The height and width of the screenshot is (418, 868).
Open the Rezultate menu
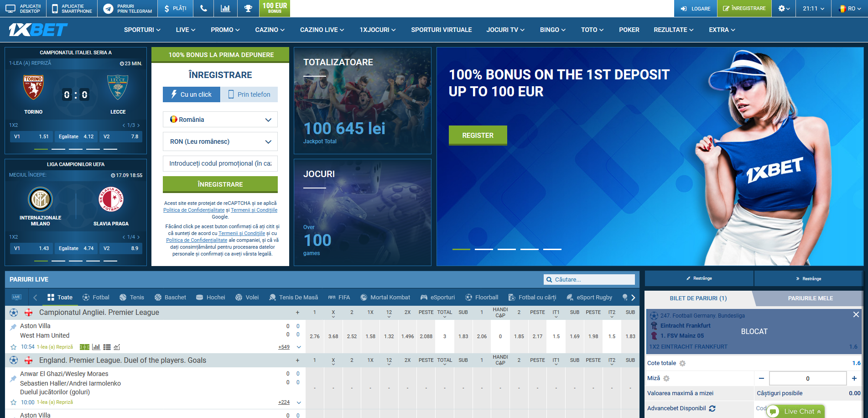coord(674,30)
